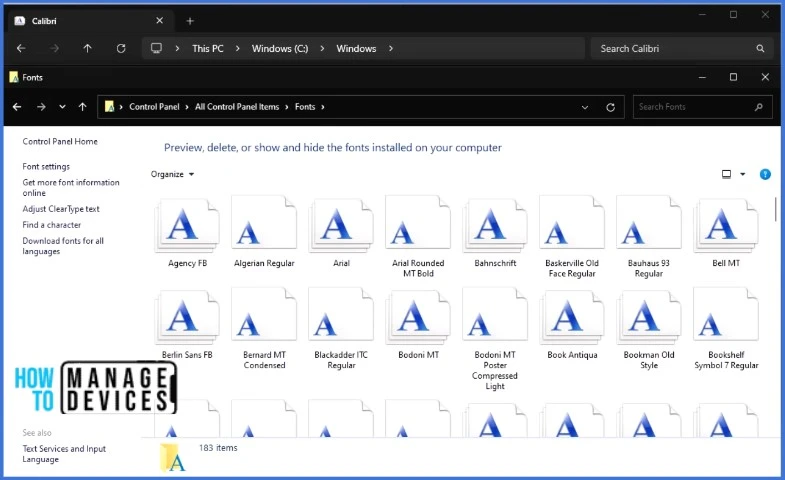Expand chevron after Fonts breadcrumb
This screenshot has width=785, height=480.
click(322, 107)
